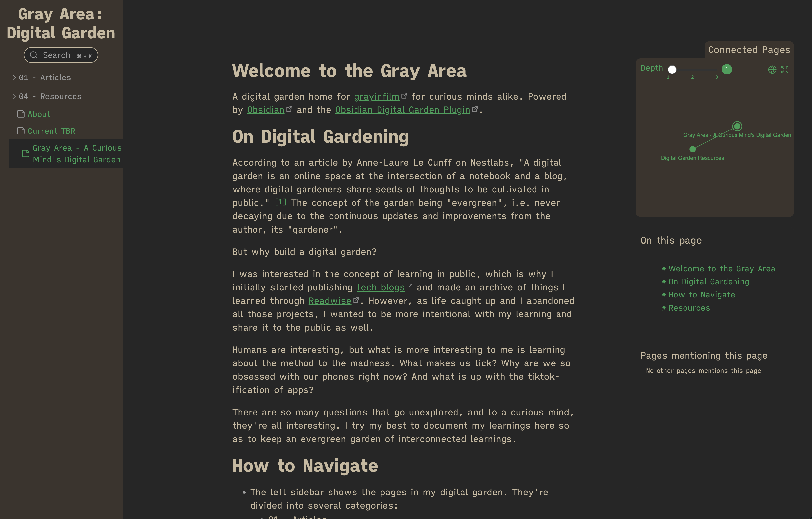This screenshot has width=812, height=519.
Task: Expand the 04 - Resources folder chevron
Action: coord(14,96)
